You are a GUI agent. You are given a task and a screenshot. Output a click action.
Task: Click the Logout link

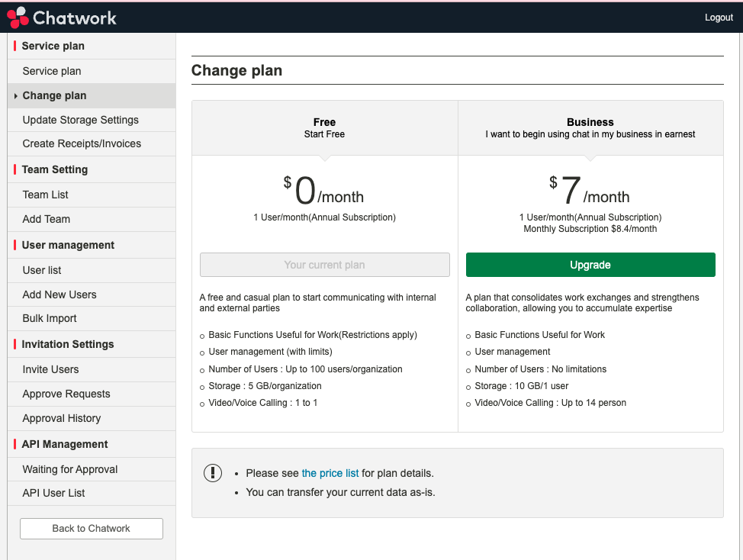[x=719, y=18]
